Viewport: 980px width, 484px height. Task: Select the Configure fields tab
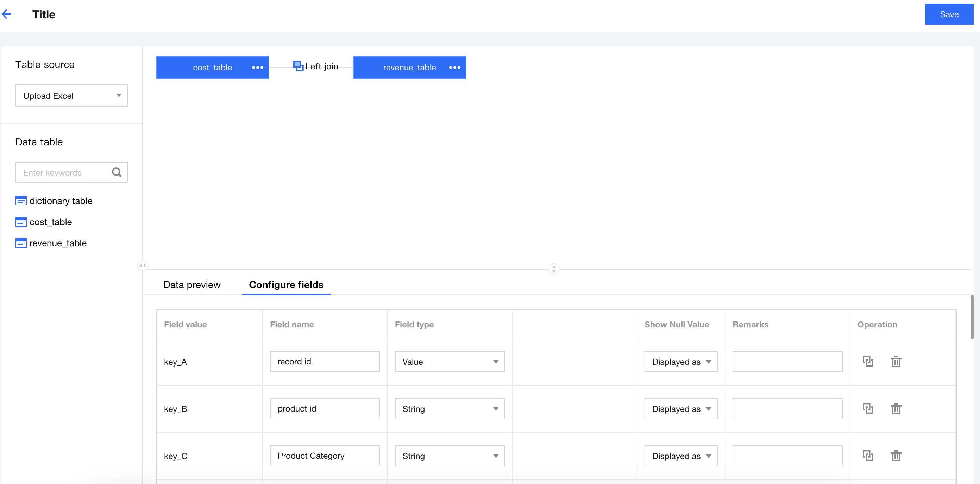(x=286, y=285)
